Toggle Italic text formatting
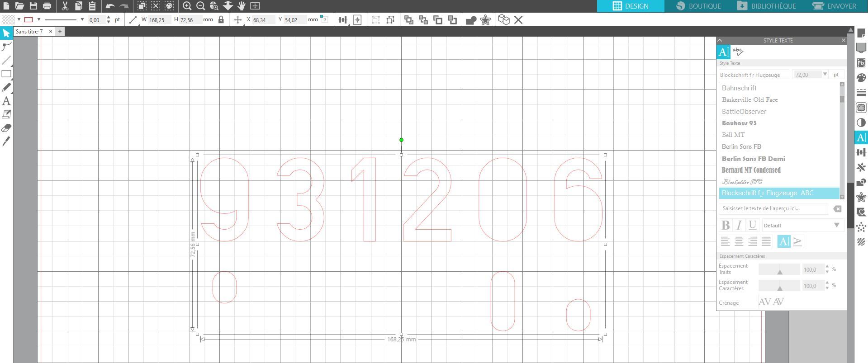Image resolution: width=868 pixels, height=363 pixels. click(x=739, y=225)
